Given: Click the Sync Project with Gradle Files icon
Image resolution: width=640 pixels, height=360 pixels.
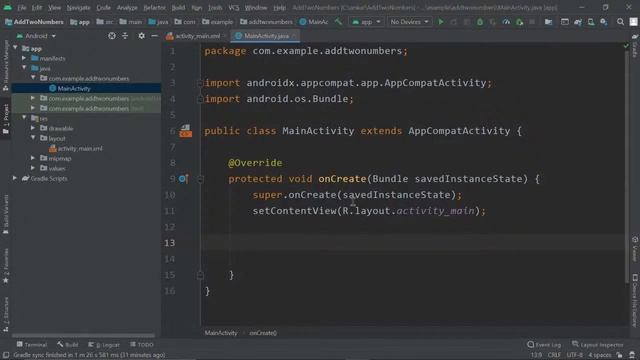Looking at the screenshot, I should (578, 22).
